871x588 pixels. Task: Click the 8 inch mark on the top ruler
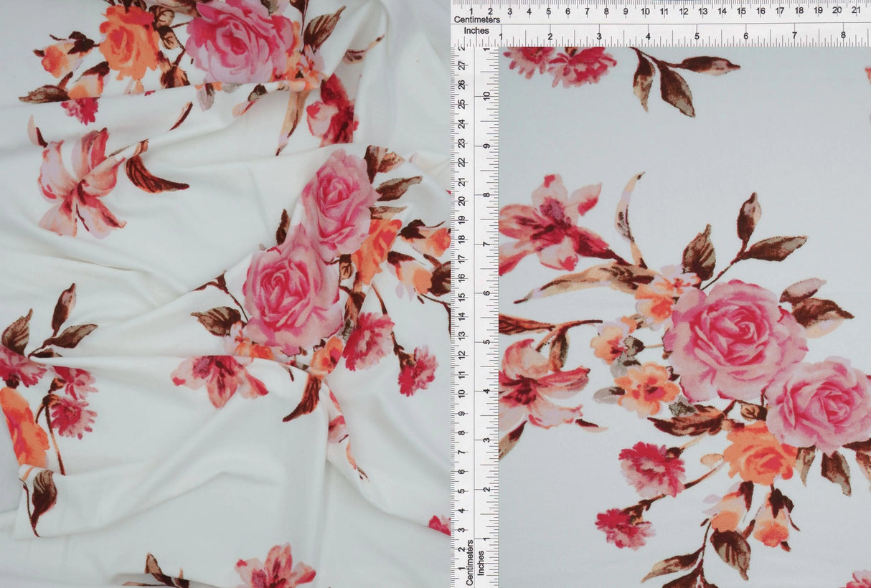point(843,36)
